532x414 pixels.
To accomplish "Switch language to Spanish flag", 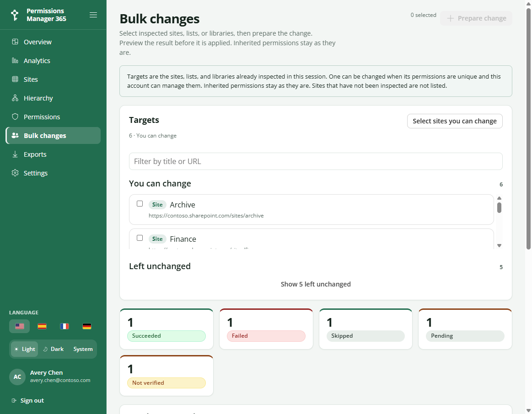I will click(42, 326).
